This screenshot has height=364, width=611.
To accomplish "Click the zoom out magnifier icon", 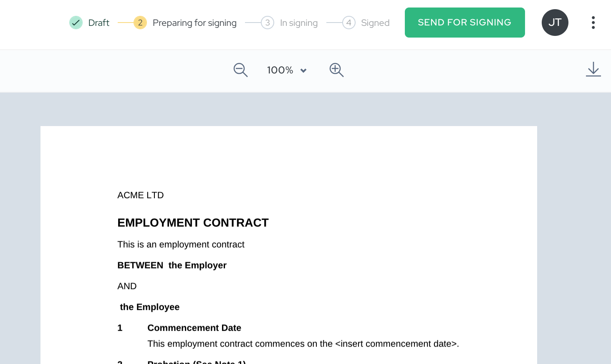I will click(240, 70).
